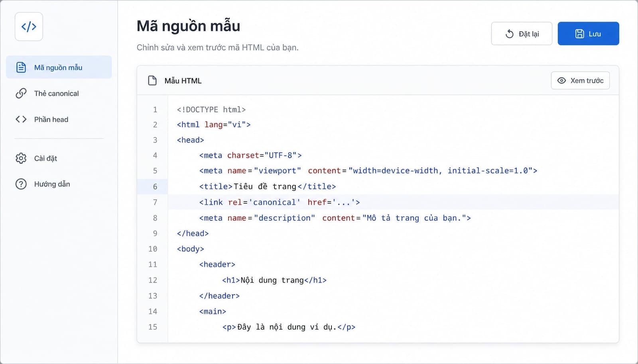Click the reset arrow icon in Đặt lại
The image size is (638, 364).
(x=509, y=34)
